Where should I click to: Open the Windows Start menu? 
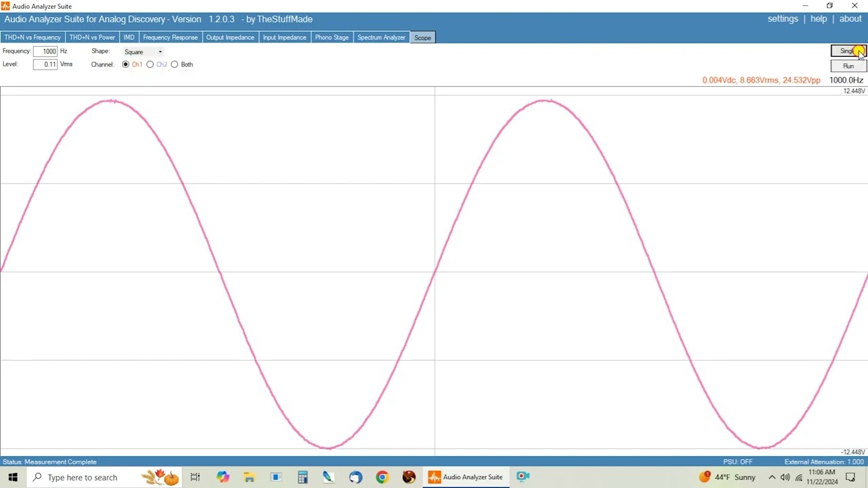tap(13, 477)
